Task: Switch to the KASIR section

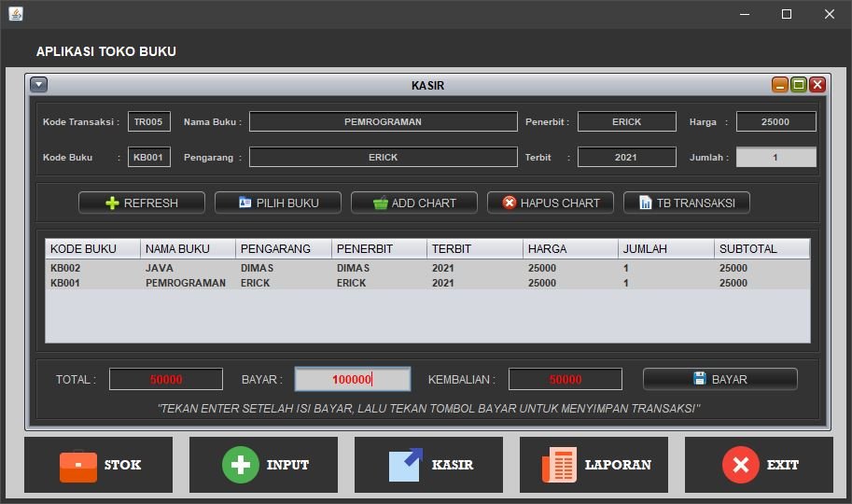Action: coord(428,465)
